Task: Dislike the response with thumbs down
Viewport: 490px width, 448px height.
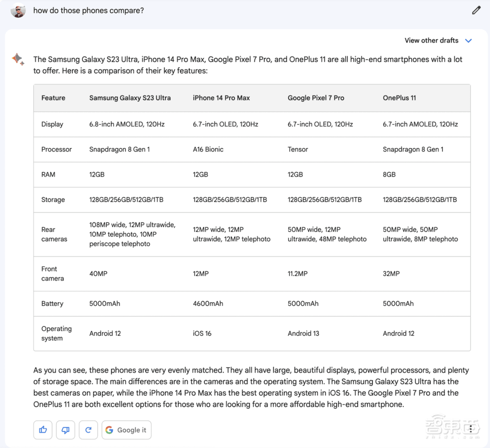Action: coord(66,430)
